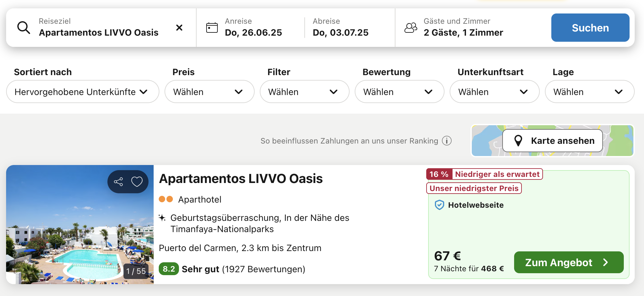Click the 'Unser niedrigster Preis' label
This screenshot has height=296, width=644.
[x=474, y=188]
